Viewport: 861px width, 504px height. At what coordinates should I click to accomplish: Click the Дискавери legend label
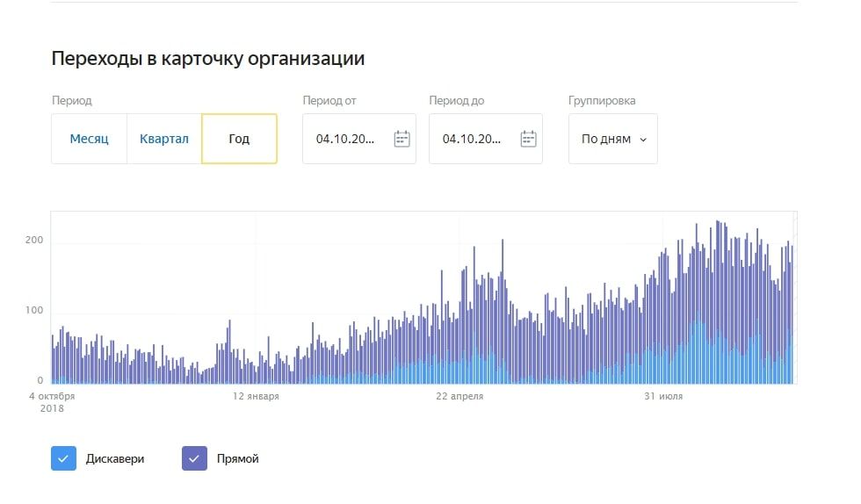coord(115,458)
